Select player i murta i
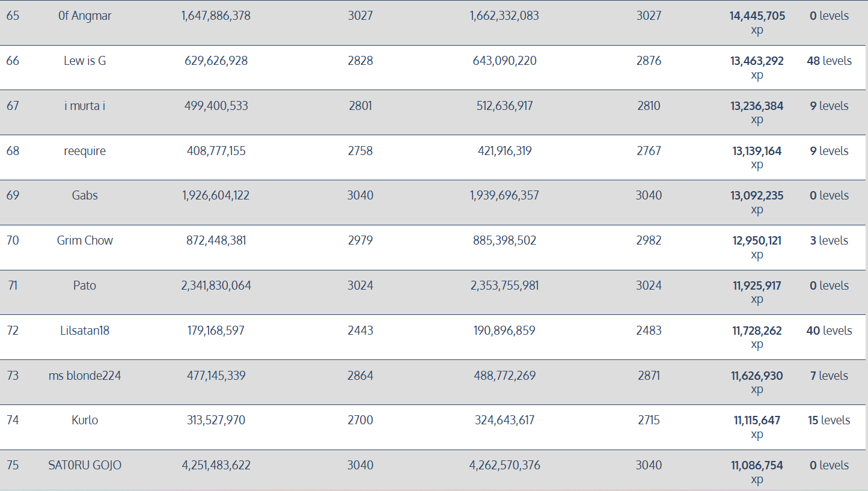The image size is (868, 491). tap(85, 106)
